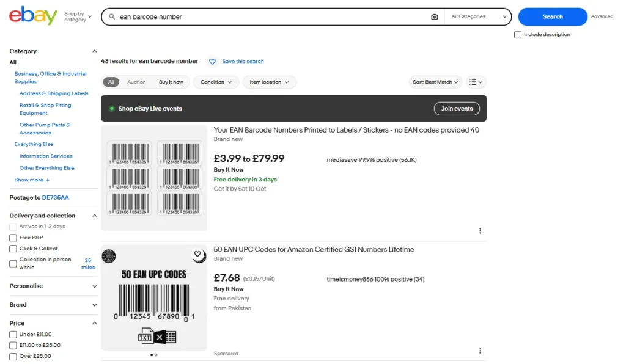Open the barcode labels listing thumbnail
Viewport: 626px width, 364px height.
coord(154,178)
